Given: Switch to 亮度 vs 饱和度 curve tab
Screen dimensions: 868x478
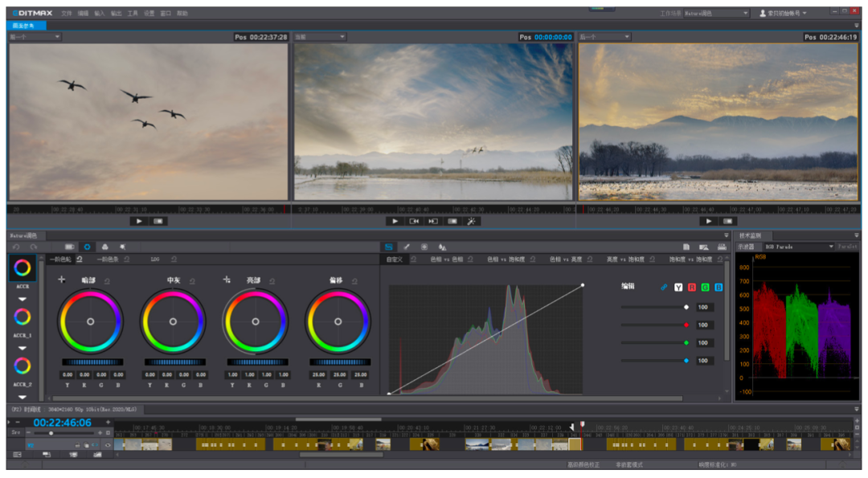Looking at the screenshot, I should 625,259.
